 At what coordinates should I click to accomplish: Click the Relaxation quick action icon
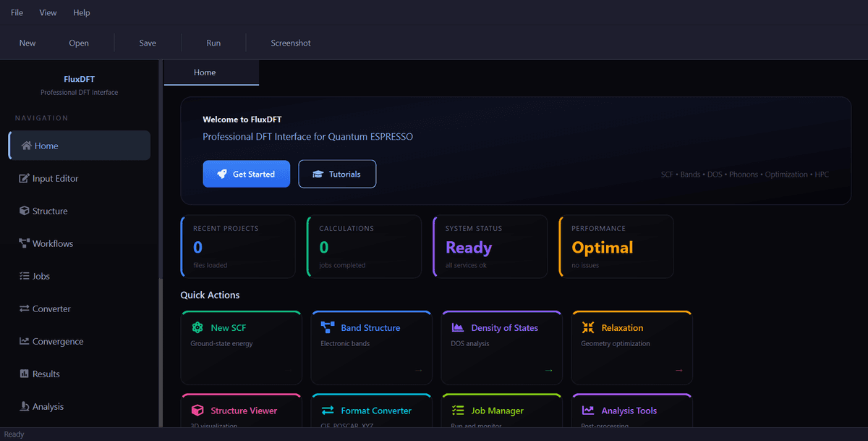(587, 328)
